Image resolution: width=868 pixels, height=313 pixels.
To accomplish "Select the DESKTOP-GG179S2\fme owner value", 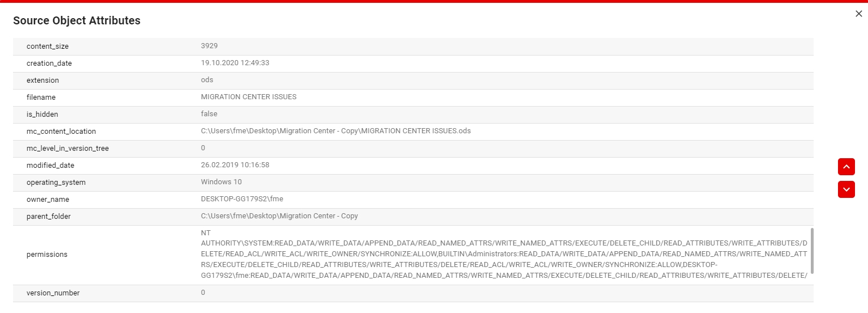I will click(242, 199).
